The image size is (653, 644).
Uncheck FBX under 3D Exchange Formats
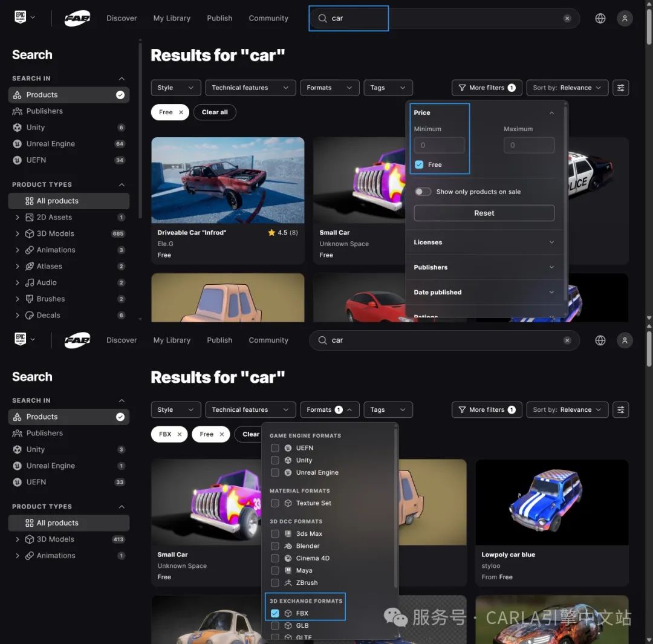pyautogui.click(x=275, y=613)
